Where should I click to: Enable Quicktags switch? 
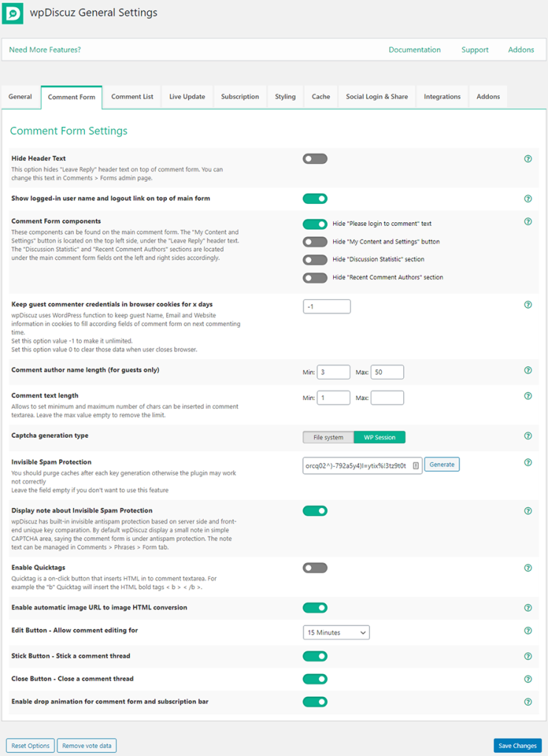click(315, 568)
